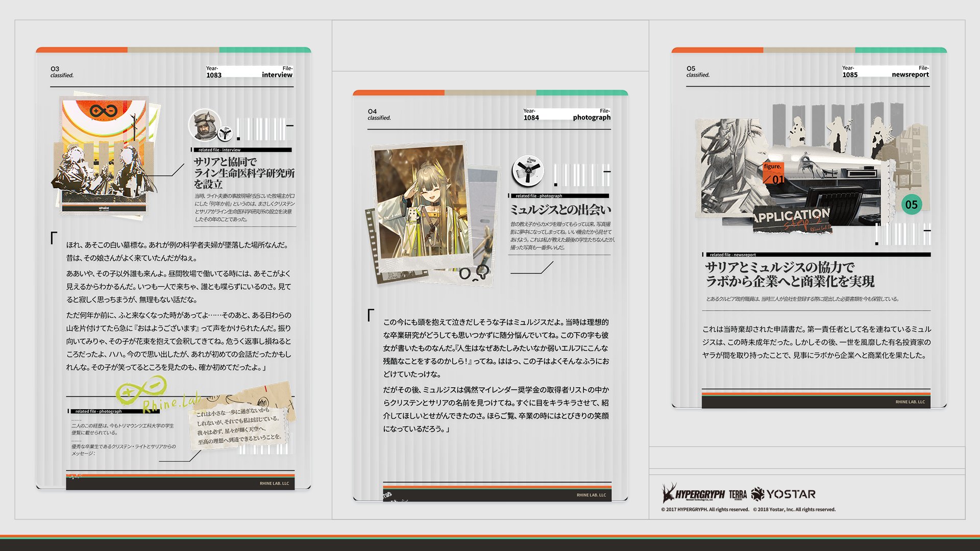Viewport: 980px width, 551px height.
Task: Click '© 2017 HYPERGRYPH. All rights reserved.' text
Action: 705,510
